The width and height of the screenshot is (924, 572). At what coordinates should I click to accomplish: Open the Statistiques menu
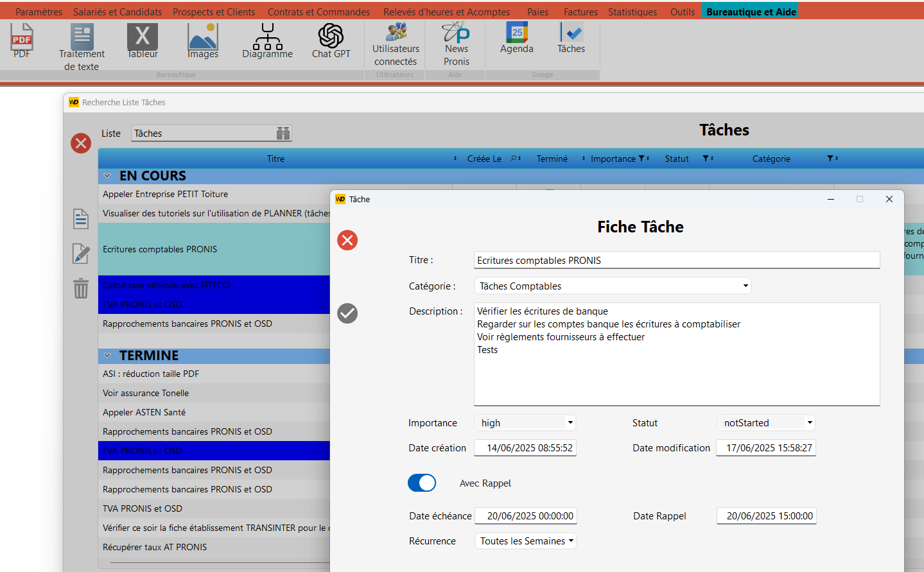[x=632, y=12]
